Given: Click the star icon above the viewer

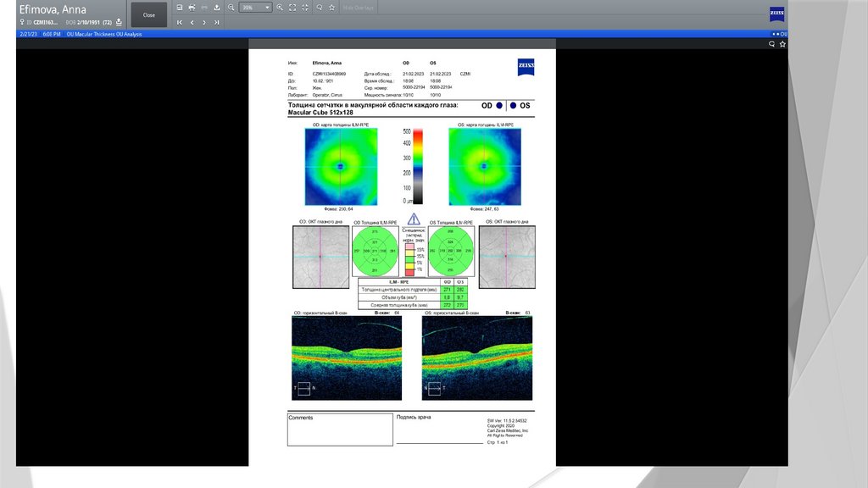Looking at the screenshot, I should tap(782, 44).
